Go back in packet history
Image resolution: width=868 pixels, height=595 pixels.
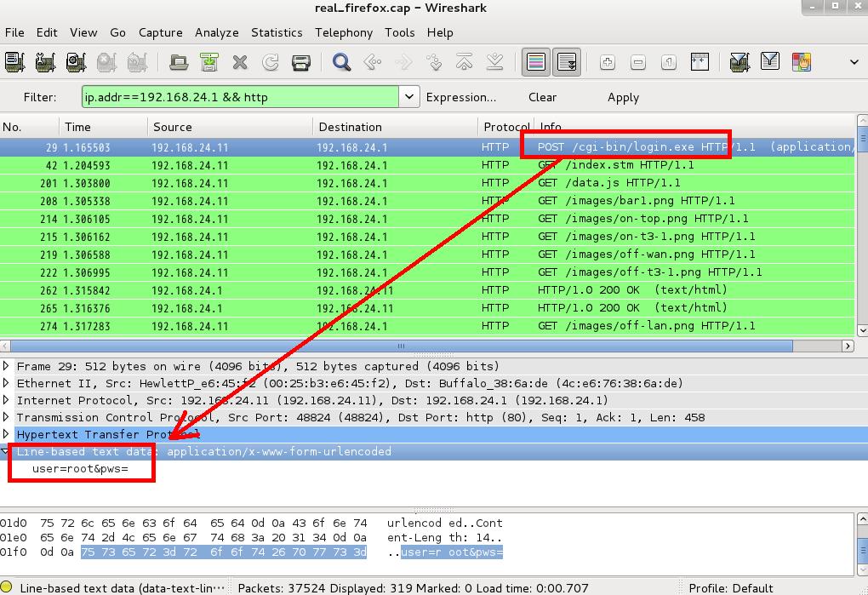click(x=373, y=62)
